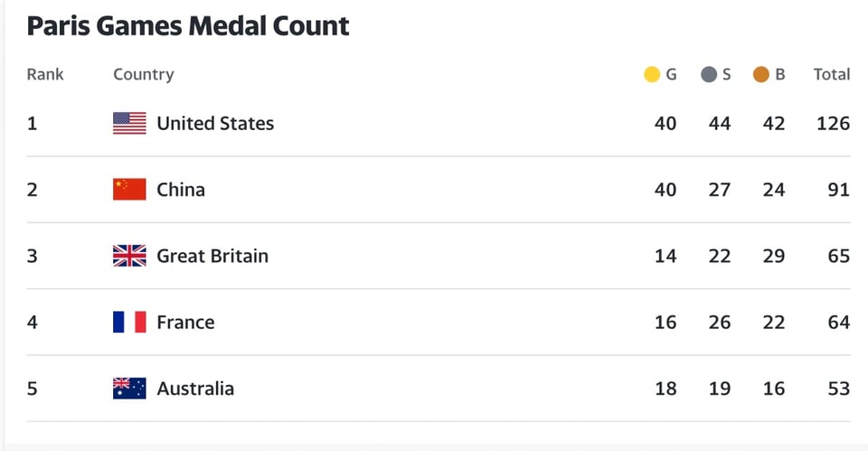
Task: Click the France flag icon
Action: (129, 322)
